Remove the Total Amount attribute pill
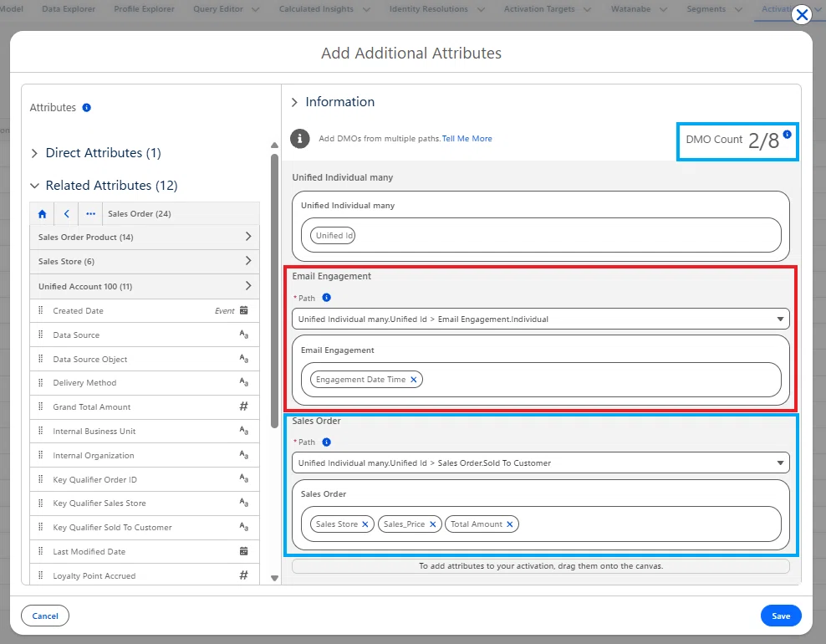The height and width of the screenshot is (644, 826). 509,524
